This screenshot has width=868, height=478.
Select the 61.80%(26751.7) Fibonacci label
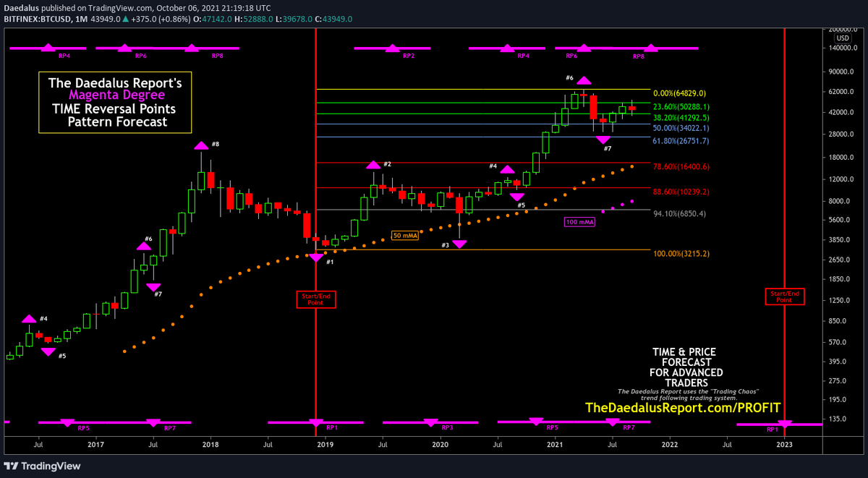(682, 141)
